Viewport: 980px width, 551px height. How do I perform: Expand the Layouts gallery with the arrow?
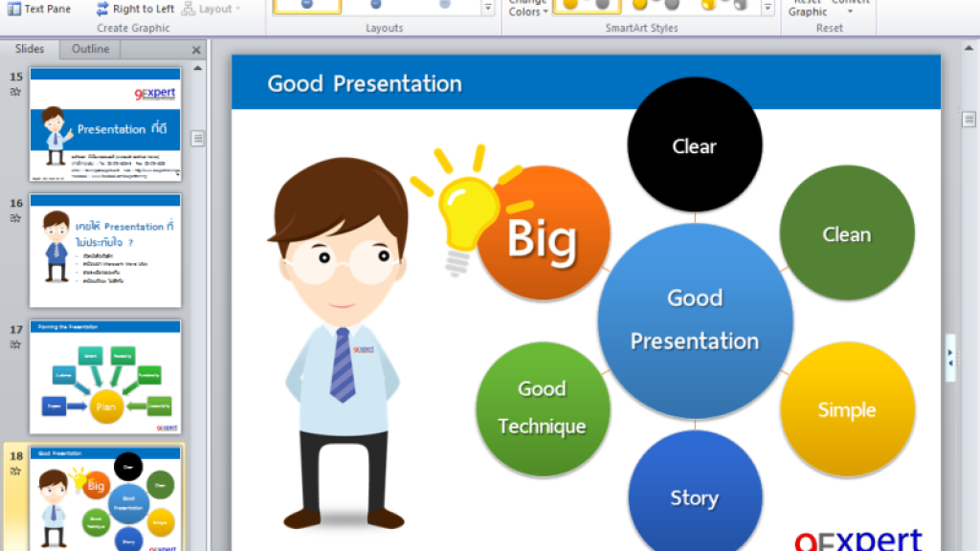(x=488, y=8)
